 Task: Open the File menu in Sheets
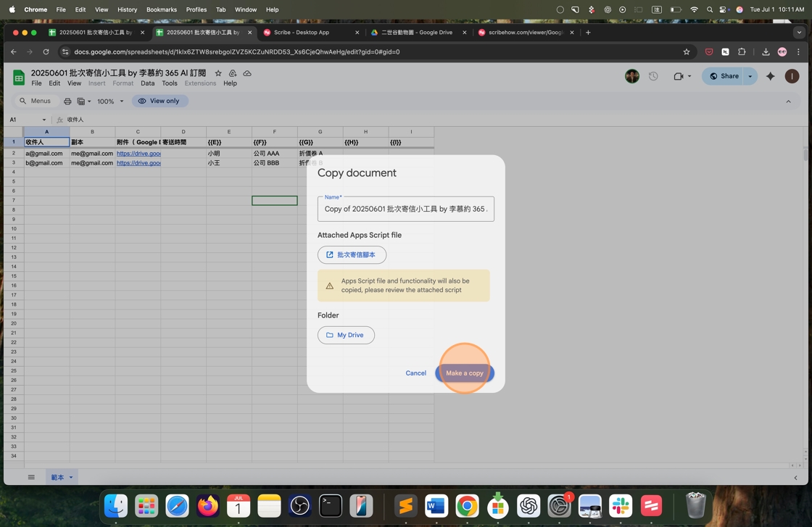click(36, 83)
